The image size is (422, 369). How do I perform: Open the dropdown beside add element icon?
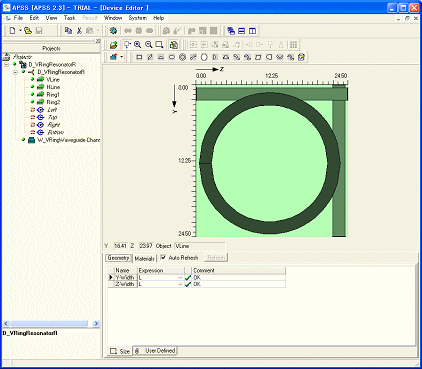(x=122, y=57)
